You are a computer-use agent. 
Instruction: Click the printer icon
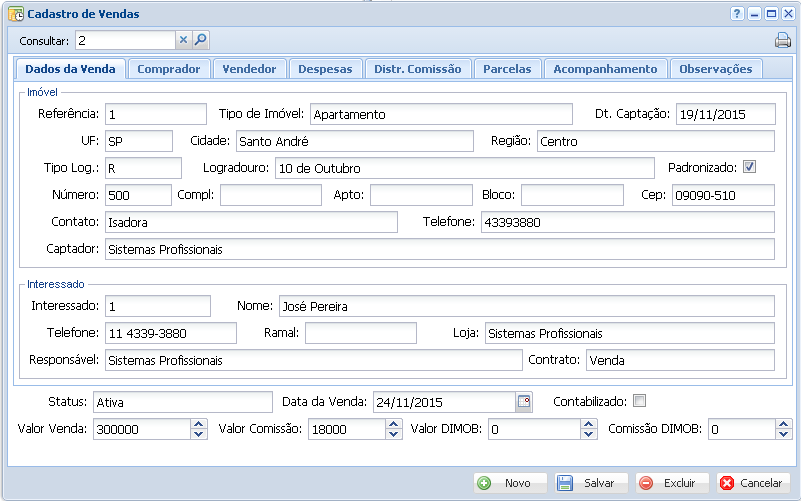click(782, 41)
